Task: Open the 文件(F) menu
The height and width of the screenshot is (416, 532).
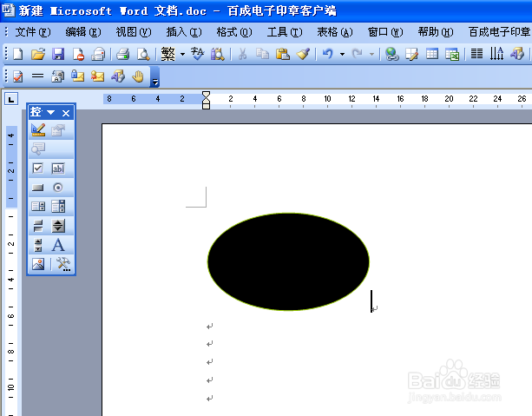Action: click(x=33, y=32)
